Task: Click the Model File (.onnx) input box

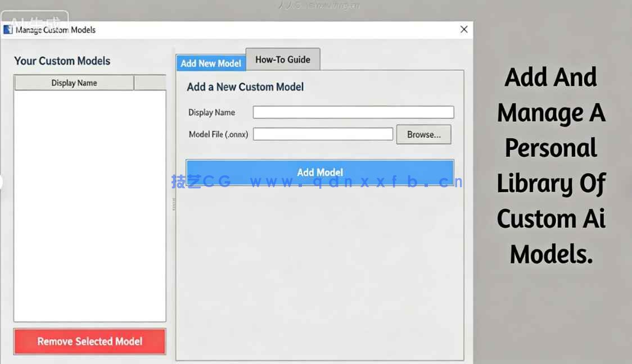Action: click(x=323, y=134)
